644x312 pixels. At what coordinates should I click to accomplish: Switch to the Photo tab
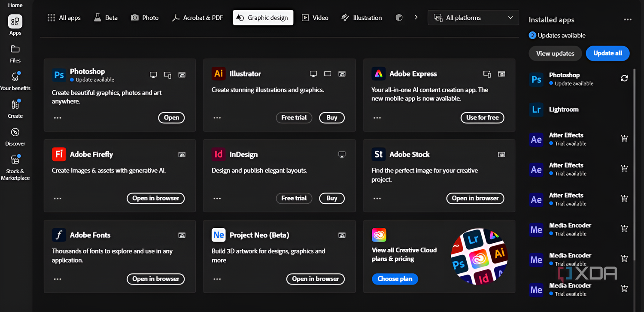(145, 18)
